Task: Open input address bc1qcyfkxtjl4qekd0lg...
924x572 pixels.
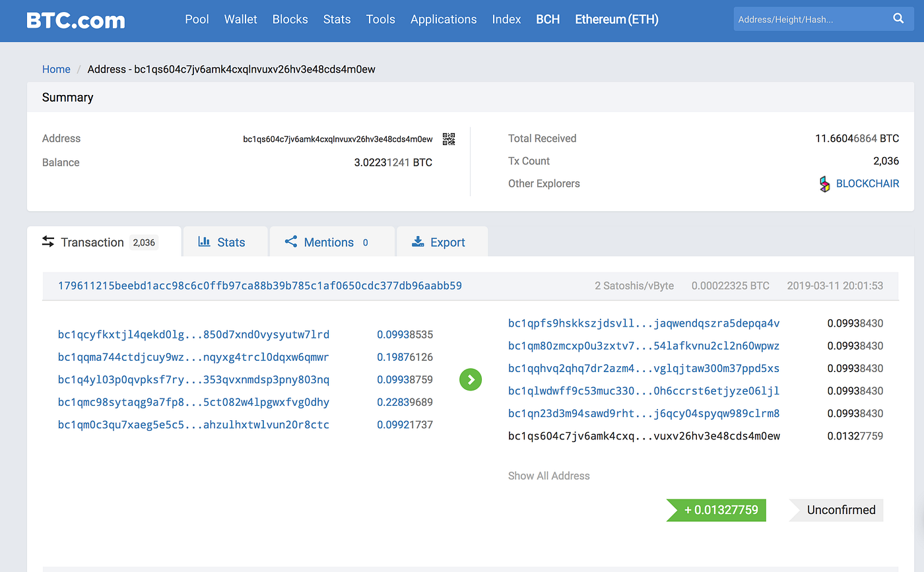Action: (x=193, y=334)
